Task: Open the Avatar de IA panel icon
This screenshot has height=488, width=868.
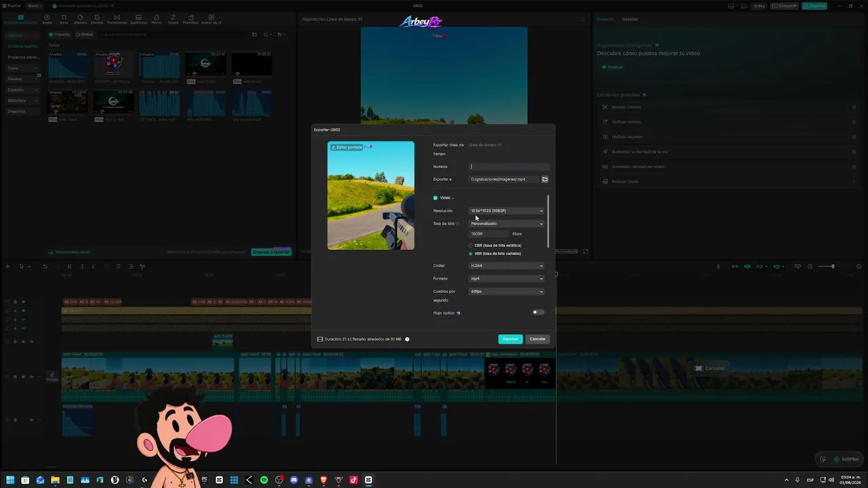Action: 212,19
